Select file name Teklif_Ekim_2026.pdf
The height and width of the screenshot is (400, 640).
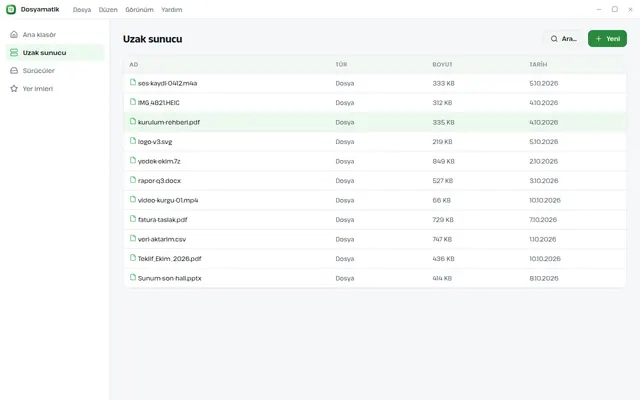pos(169,259)
